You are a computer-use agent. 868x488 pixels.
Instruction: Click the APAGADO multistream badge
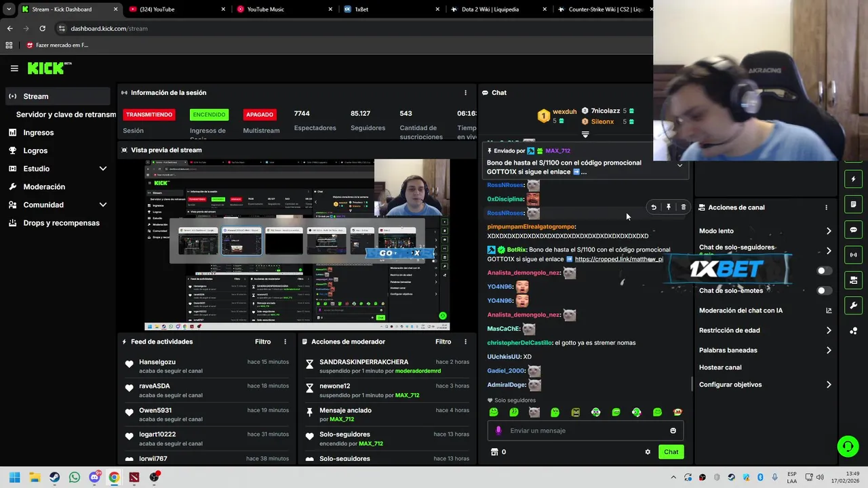[x=260, y=115]
